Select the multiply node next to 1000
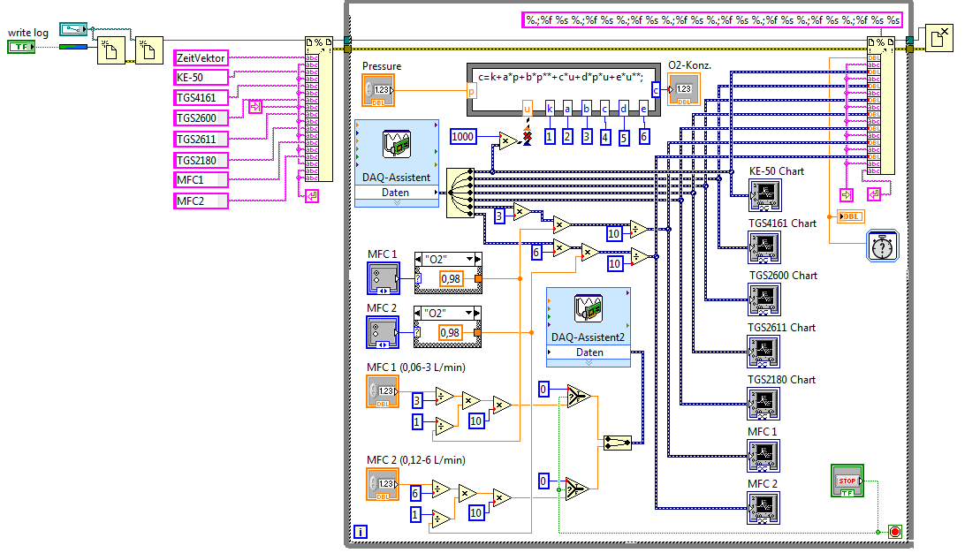This screenshot has width=980, height=553. click(508, 141)
